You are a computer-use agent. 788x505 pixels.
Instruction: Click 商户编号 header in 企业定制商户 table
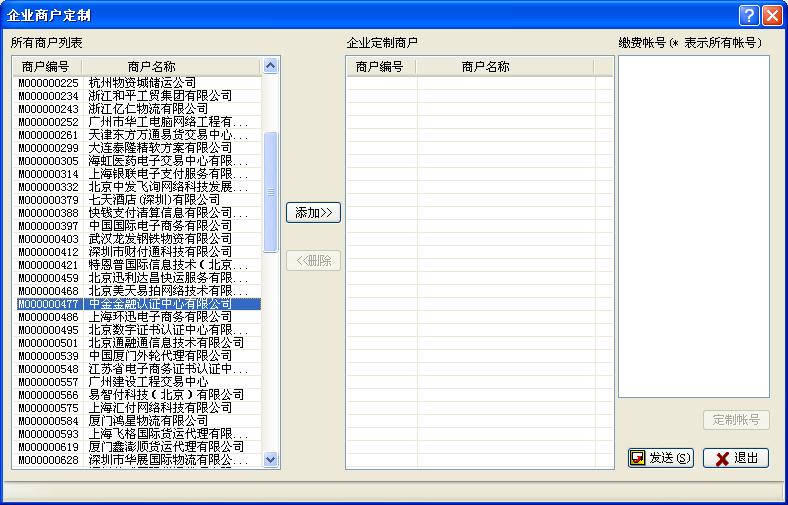[x=379, y=67]
